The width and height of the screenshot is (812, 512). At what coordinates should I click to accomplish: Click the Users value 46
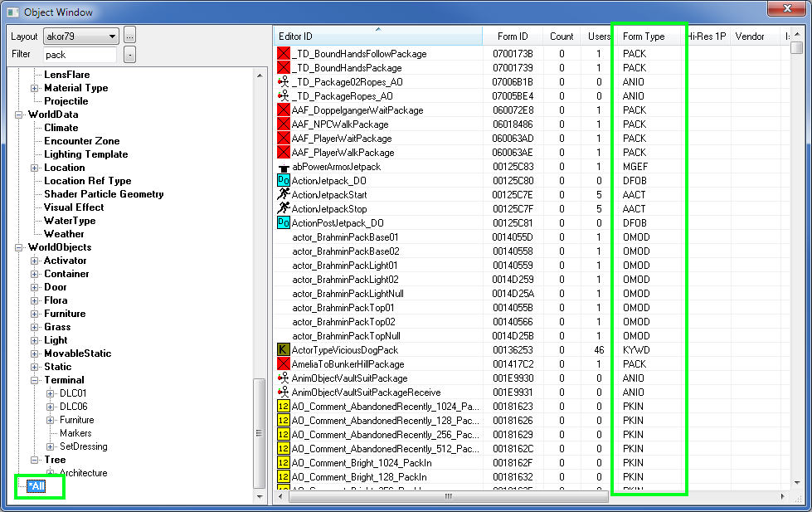[599, 350]
